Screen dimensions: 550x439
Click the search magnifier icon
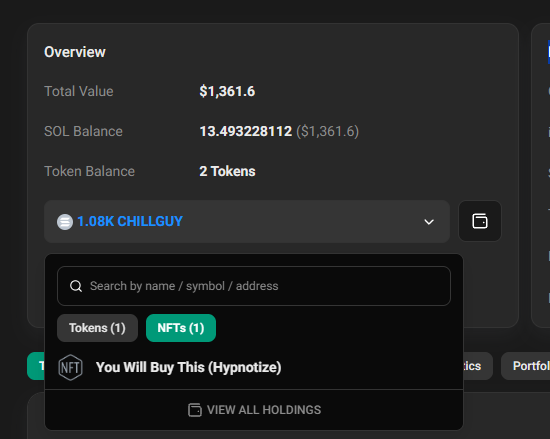click(76, 286)
